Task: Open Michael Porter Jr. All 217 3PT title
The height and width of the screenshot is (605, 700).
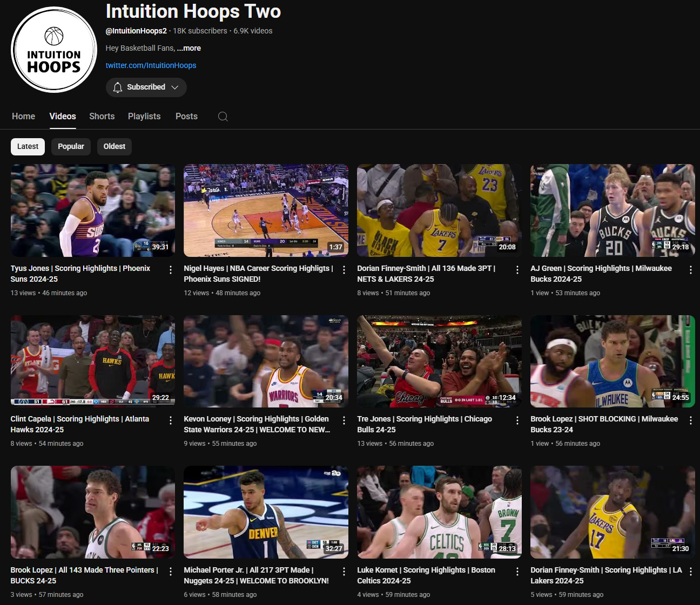Action: (x=257, y=575)
